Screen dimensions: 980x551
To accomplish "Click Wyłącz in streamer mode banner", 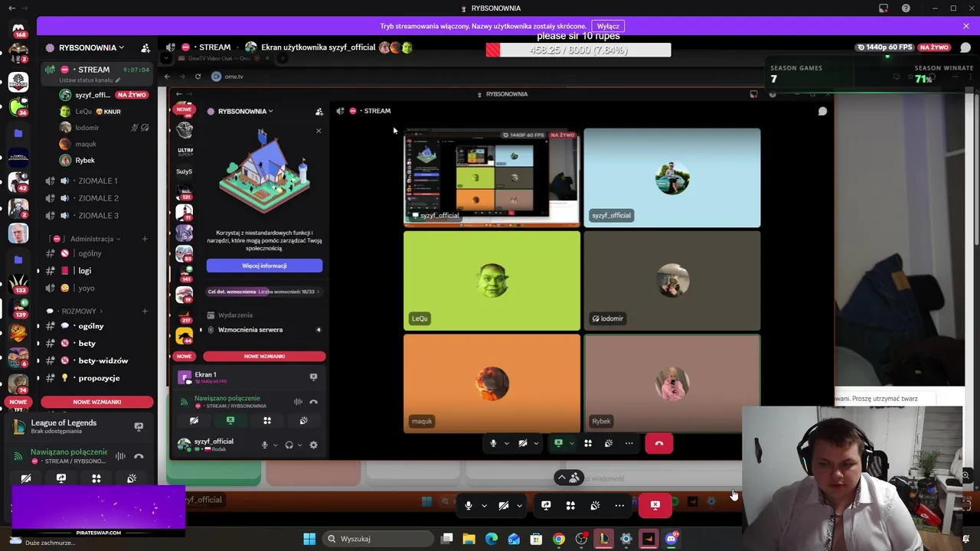I will point(608,26).
